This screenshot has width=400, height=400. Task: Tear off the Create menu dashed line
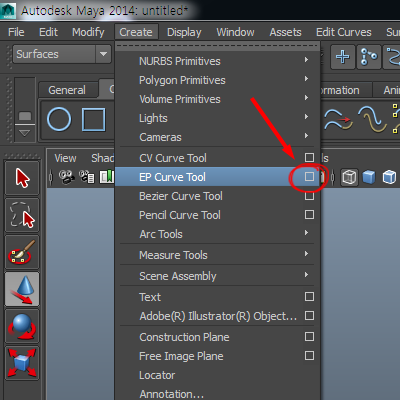(x=217, y=46)
